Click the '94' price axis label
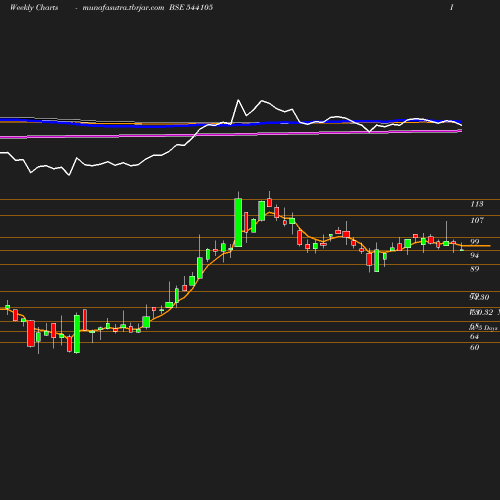The image size is (500, 500). pos(474,255)
